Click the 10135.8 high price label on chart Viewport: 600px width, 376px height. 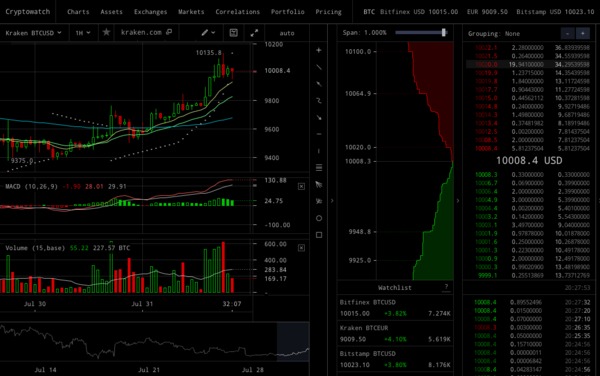tap(209, 52)
